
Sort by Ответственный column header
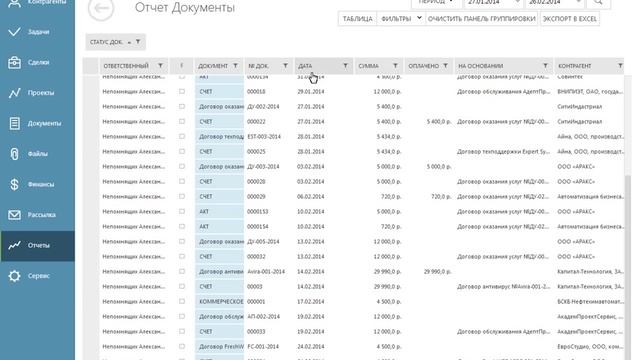click(x=126, y=66)
